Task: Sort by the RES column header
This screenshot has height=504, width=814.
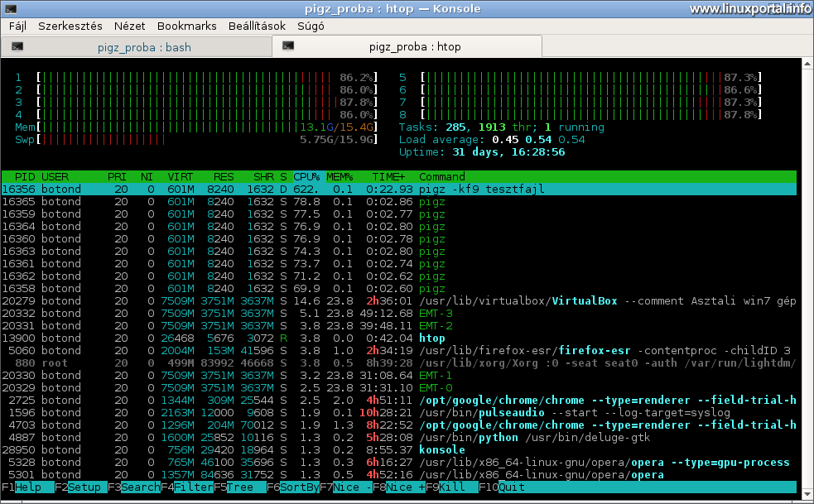Action: 224,177
